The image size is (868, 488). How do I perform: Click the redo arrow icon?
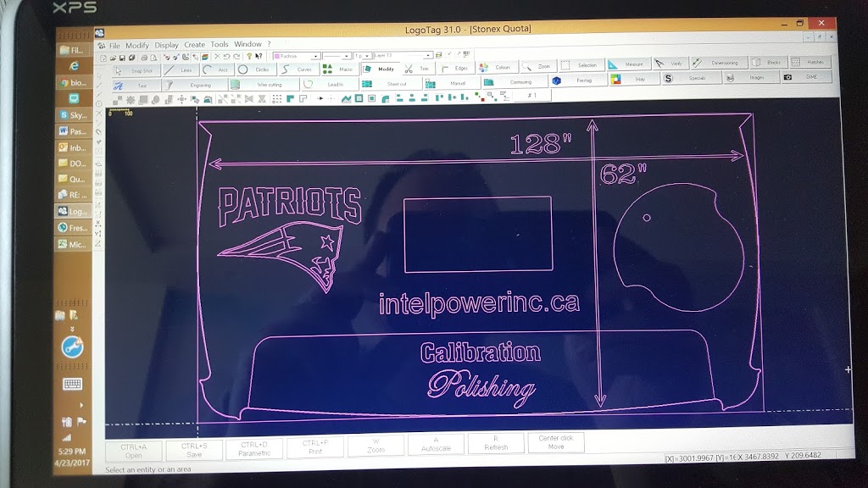click(x=237, y=57)
